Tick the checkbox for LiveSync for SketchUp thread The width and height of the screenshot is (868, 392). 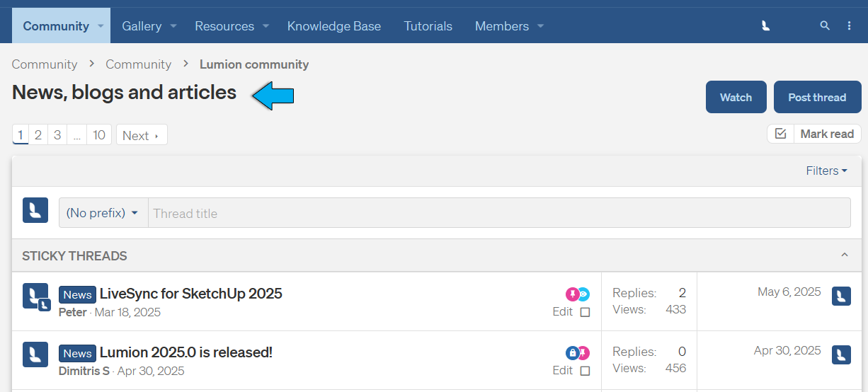tap(585, 312)
